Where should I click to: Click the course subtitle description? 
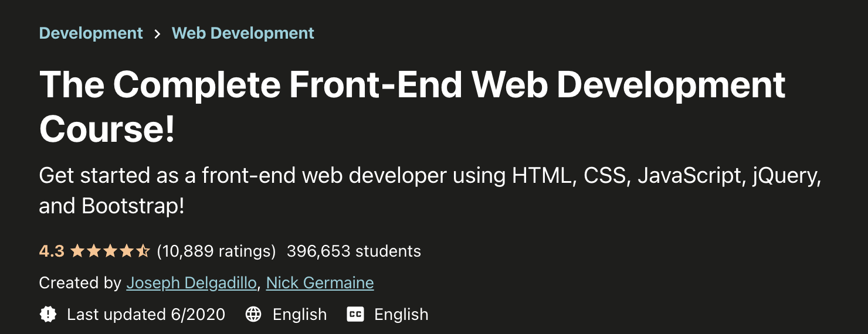coord(430,191)
